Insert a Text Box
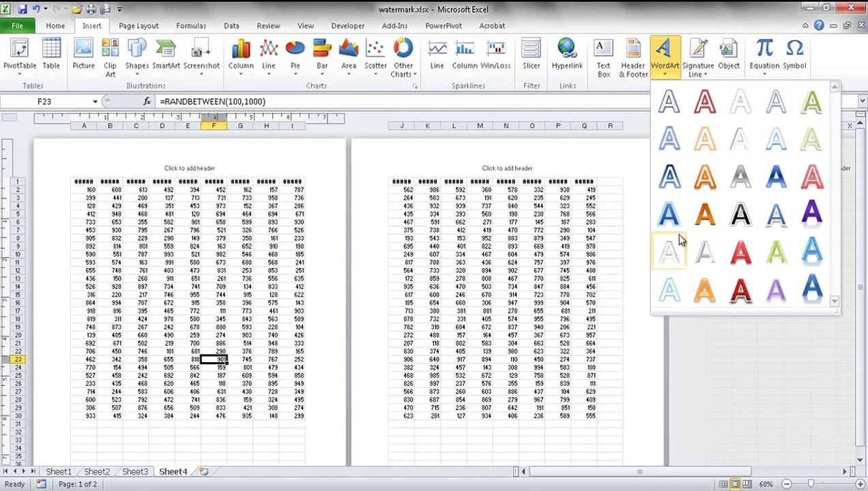The height and width of the screenshot is (491, 868). (603, 57)
